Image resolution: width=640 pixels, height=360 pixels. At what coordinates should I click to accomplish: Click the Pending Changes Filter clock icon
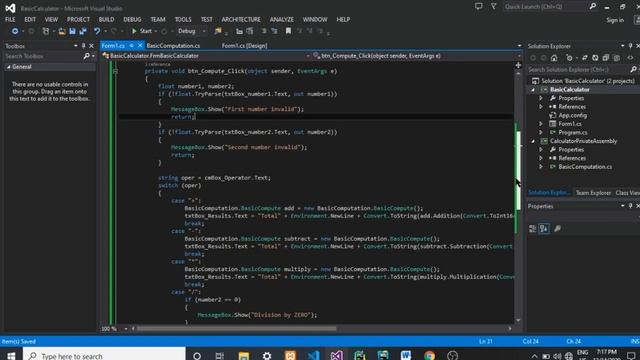[569, 58]
